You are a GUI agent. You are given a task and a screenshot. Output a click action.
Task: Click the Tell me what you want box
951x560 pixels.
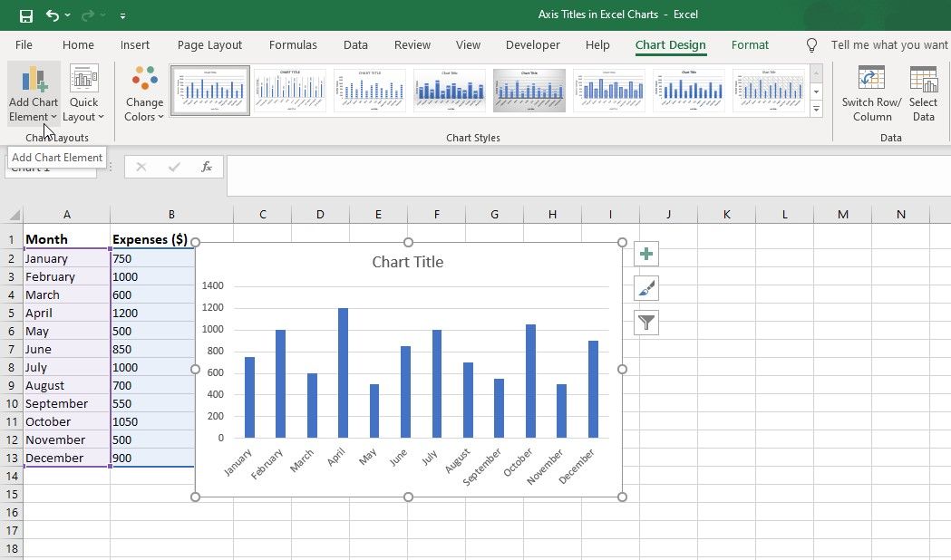888,44
